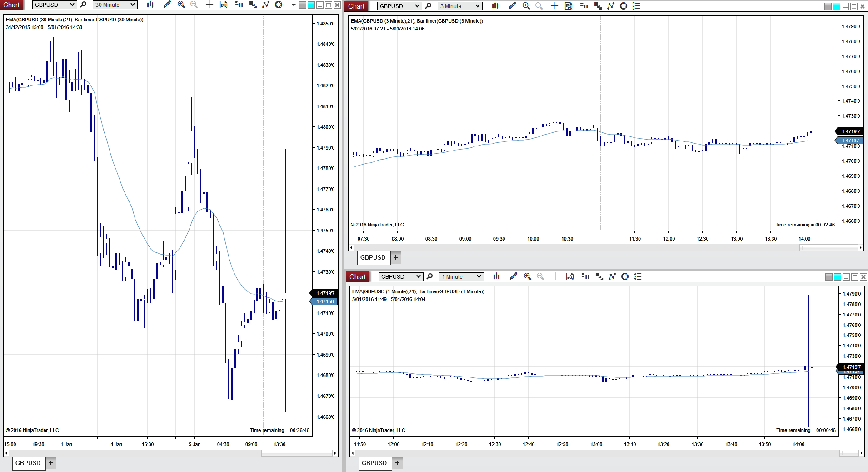Click right scroll arrow under 1 Minute chart
The height and width of the screenshot is (472, 868).
pyautogui.click(x=861, y=453)
